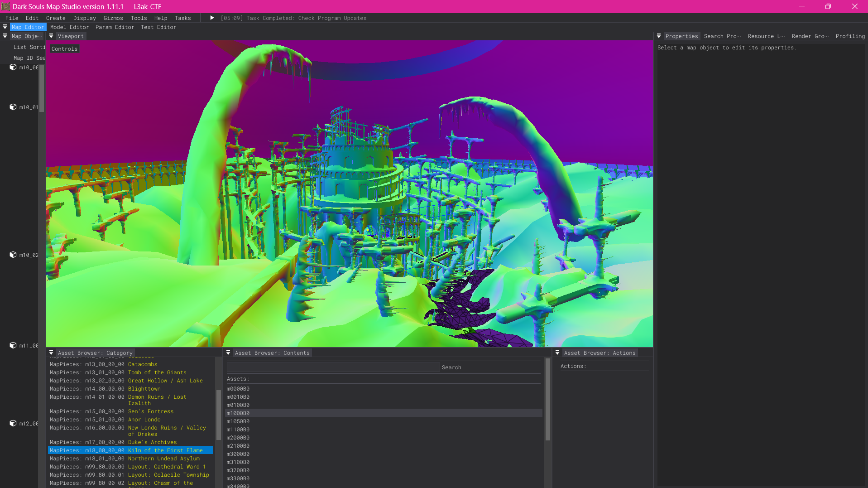Select the Blighttown map pieces category

pyautogui.click(x=130, y=389)
